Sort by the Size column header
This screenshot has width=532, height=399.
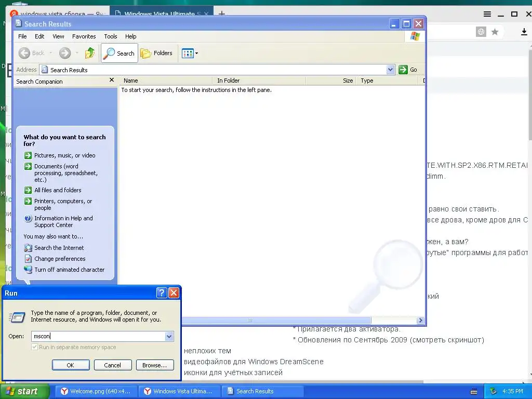(331, 81)
